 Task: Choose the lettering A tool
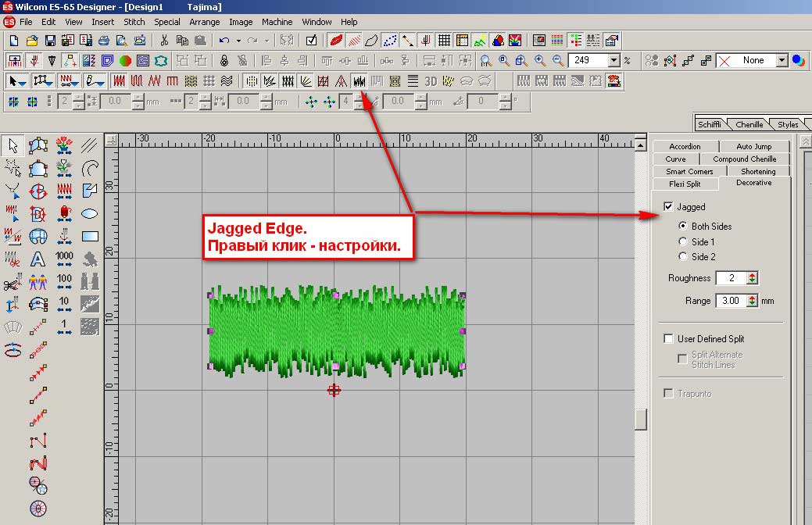tap(38, 259)
